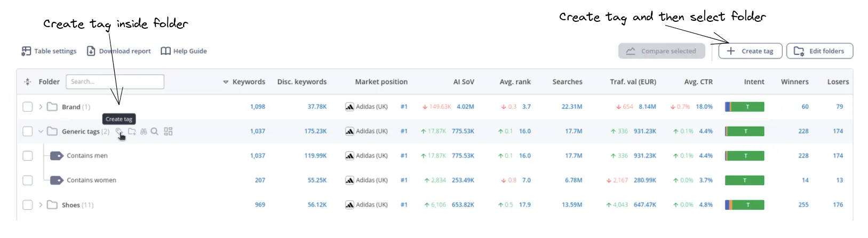Collapse the Generic tags folder
The image size is (868, 238).
41,132
